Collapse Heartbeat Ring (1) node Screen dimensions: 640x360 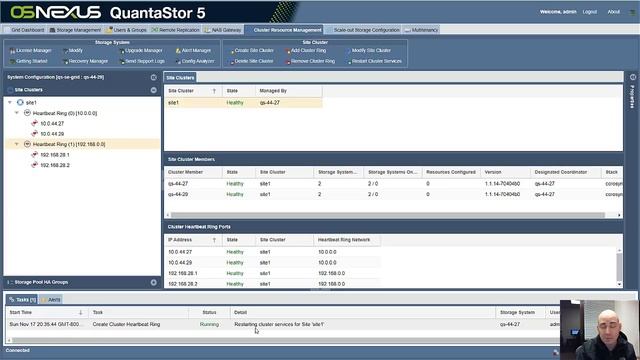(17, 144)
